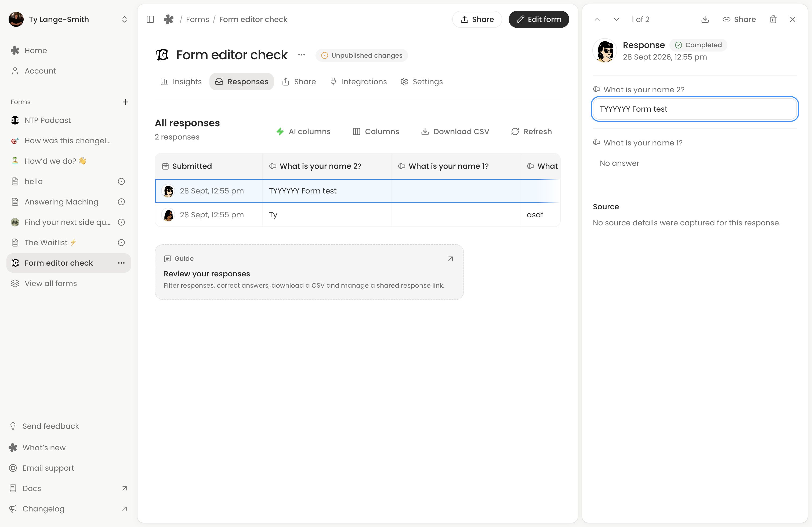Image resolution: width=812 pixels, height=527 pixels.
Task: Select the Responses tab
Action: coord(242,82)
